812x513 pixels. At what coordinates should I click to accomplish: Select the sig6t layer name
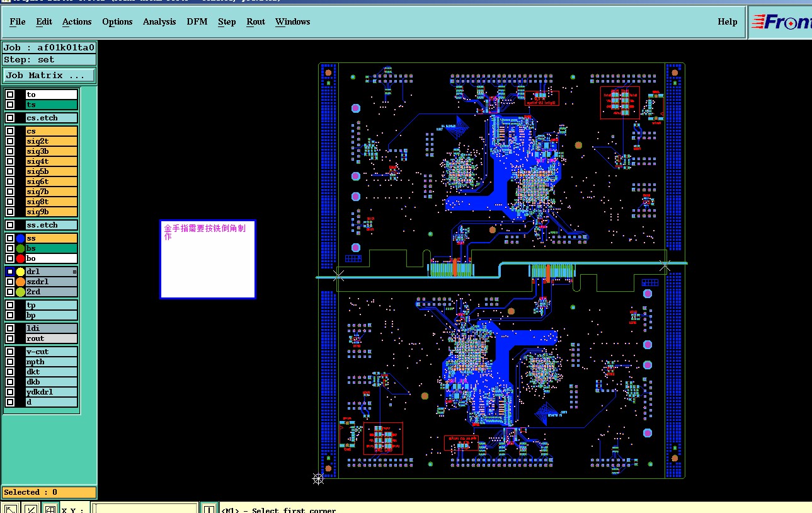[51, 182]
